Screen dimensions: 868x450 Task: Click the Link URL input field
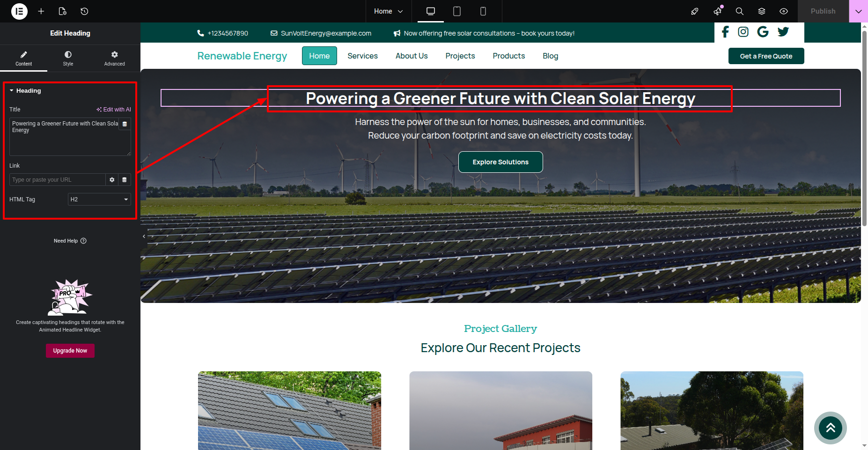click(57, 180)
